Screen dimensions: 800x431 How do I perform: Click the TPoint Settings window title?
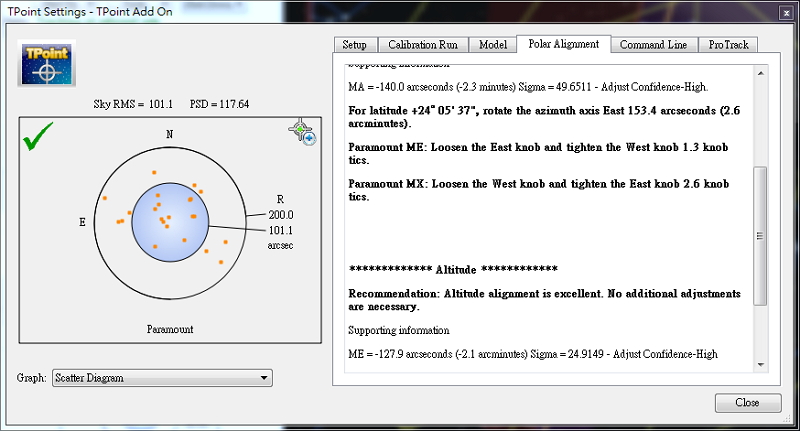[90, 12]
